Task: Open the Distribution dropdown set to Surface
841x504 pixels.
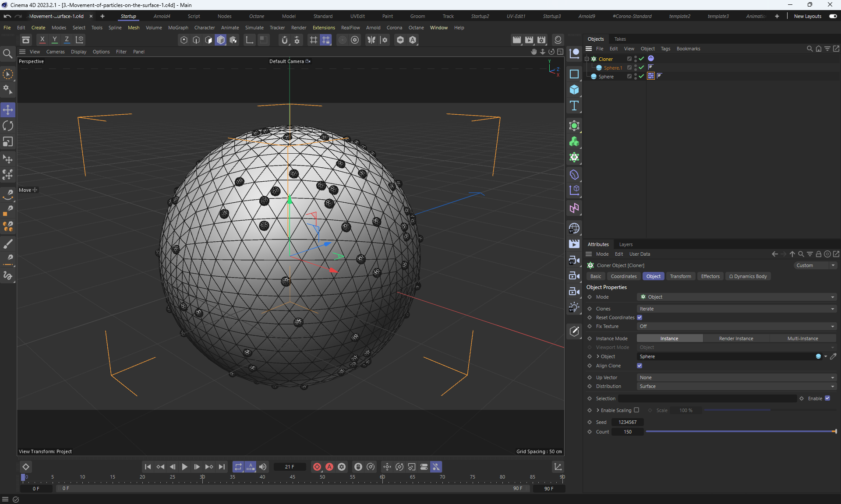Action: pos(736,386)
